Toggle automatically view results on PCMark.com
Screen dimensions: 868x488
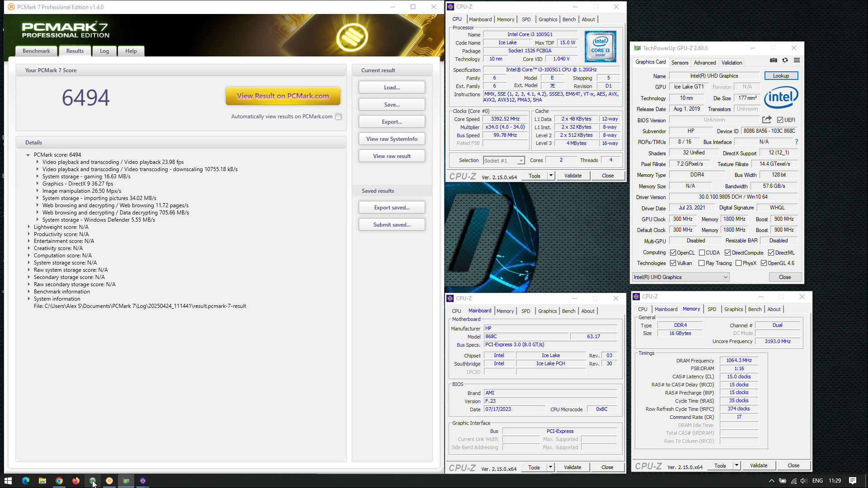click(x=338, y=116)
